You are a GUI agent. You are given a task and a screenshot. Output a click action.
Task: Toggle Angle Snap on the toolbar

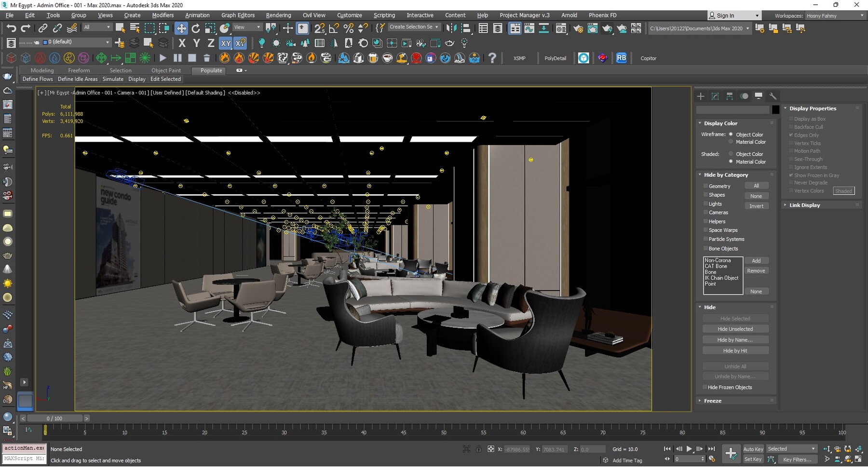pos(334,28)
